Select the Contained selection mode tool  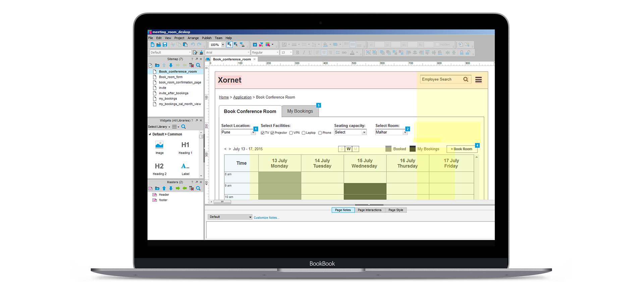click(x=236, y=45)
